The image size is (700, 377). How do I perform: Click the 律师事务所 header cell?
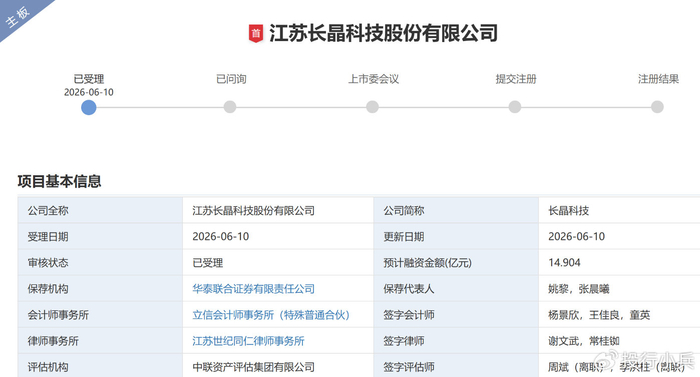[100, 341]
